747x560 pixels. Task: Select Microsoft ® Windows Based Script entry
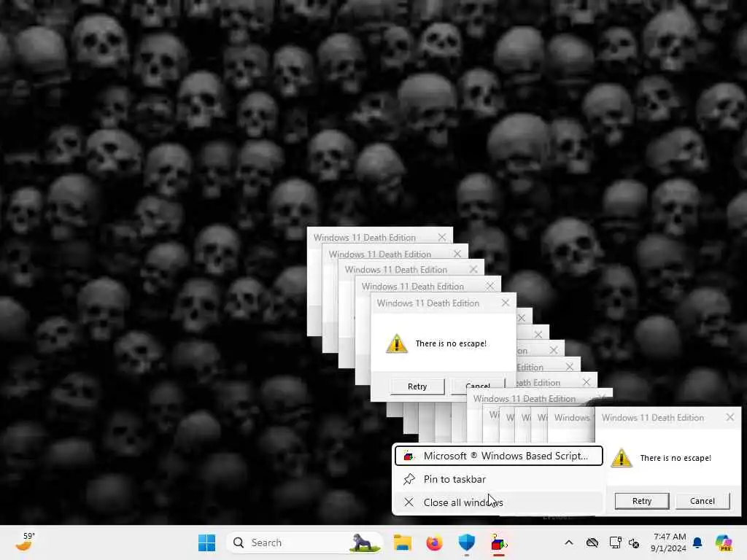coord(499,456)
